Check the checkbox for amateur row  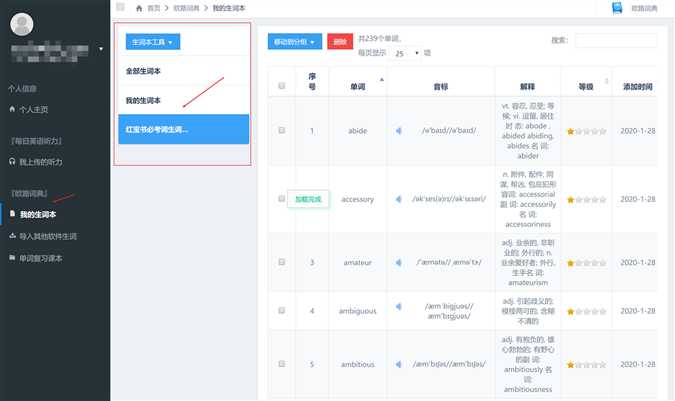pos(282,262)
